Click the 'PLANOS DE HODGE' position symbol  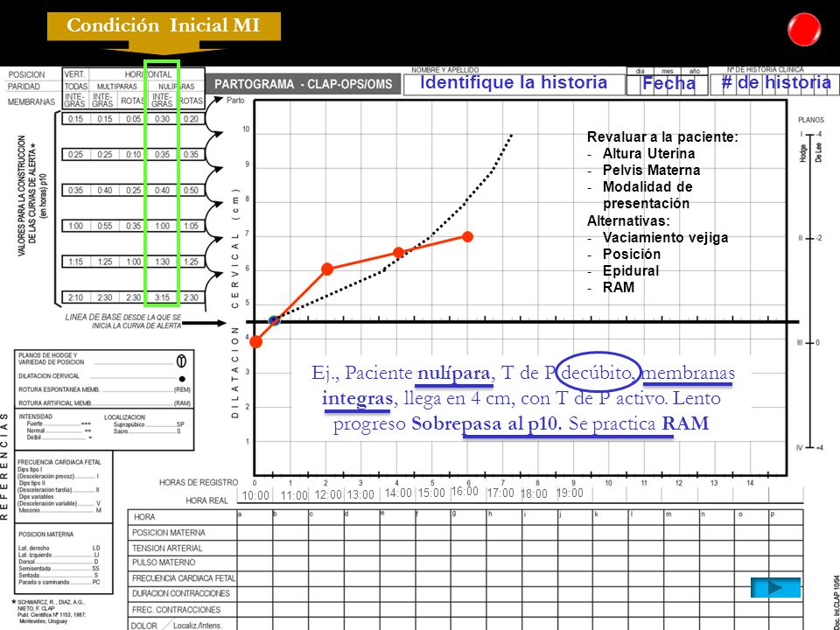tap(182, 361)
